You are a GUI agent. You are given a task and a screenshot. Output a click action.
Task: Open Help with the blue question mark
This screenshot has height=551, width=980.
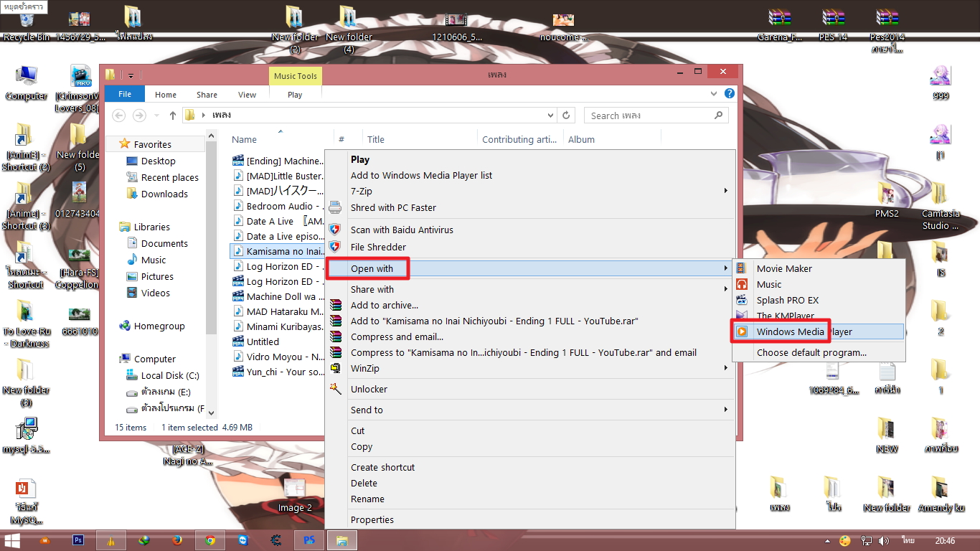730,93
